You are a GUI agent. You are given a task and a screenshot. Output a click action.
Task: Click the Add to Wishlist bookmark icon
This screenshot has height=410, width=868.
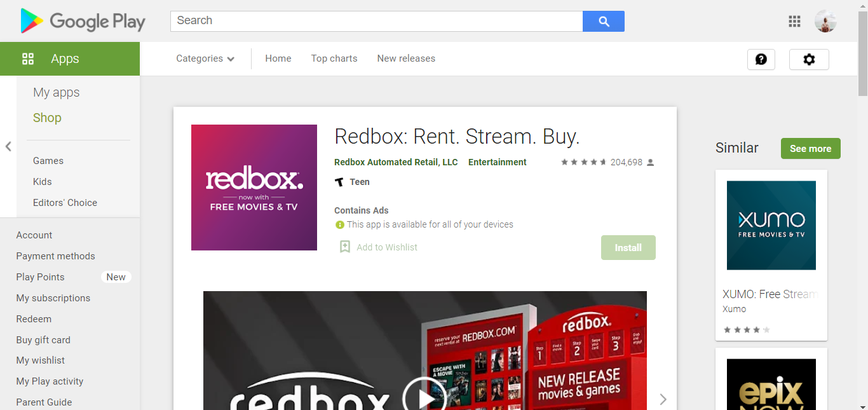[345, 247]
